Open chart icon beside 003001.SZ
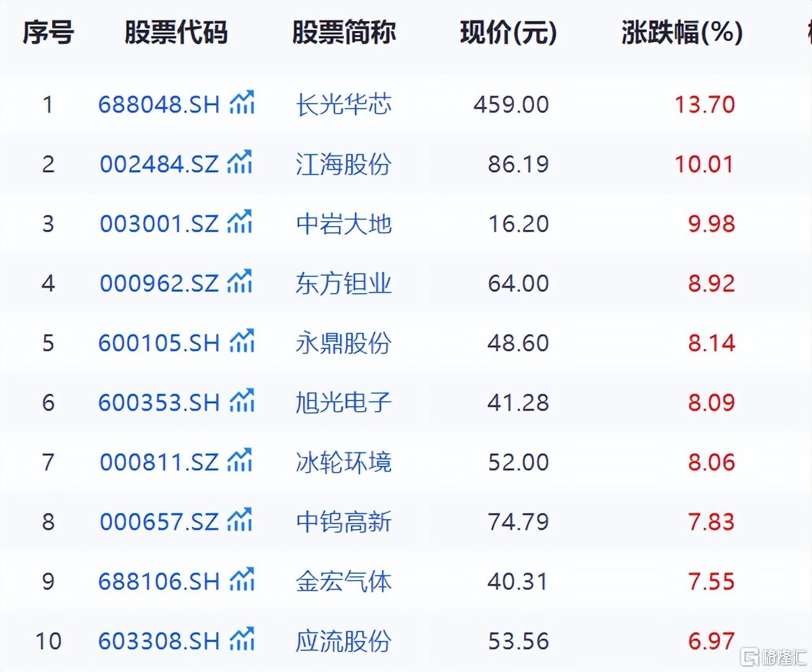Screen dimensions: 812x672 pyautogui.click(x=240, y=222)
